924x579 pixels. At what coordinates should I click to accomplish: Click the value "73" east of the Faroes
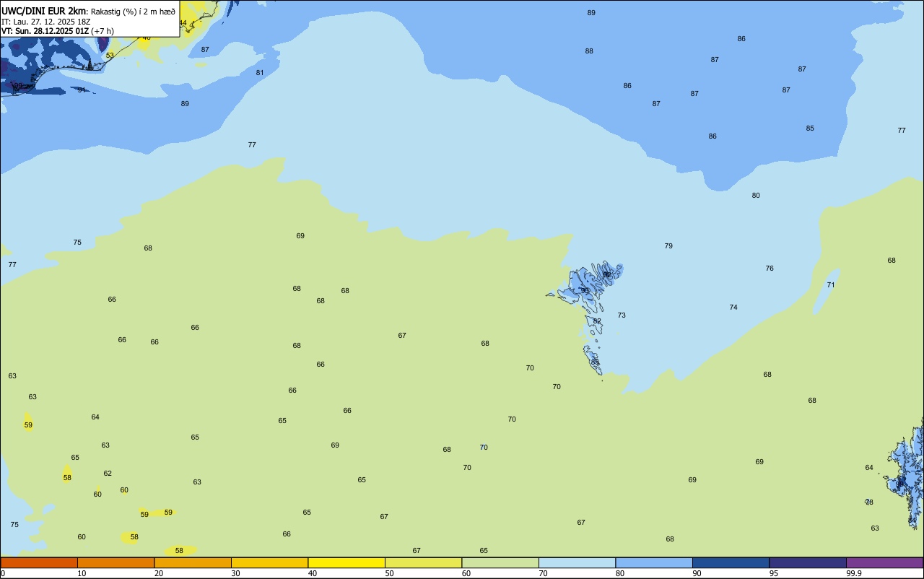(x=622, y=315)
